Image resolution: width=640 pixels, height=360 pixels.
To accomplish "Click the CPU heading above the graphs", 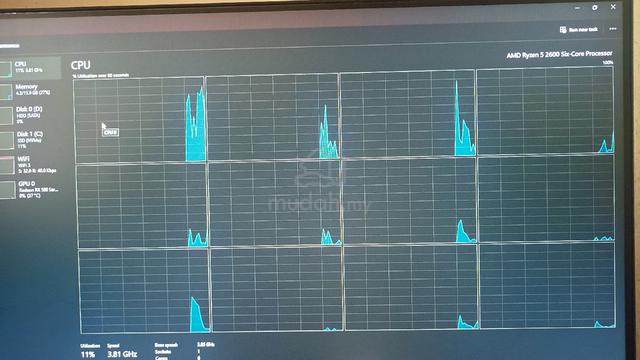I will [x=80, y=65].
